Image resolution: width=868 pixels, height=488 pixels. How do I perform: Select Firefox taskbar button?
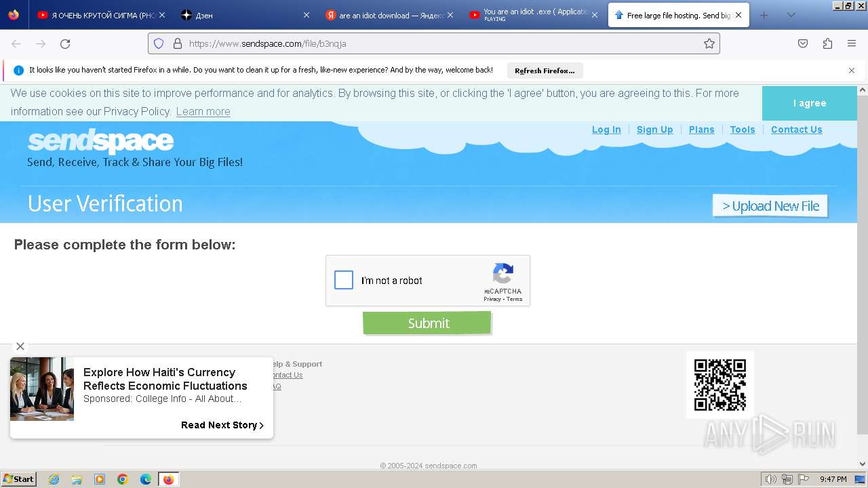pyautogui.click(x=168, y=479)
